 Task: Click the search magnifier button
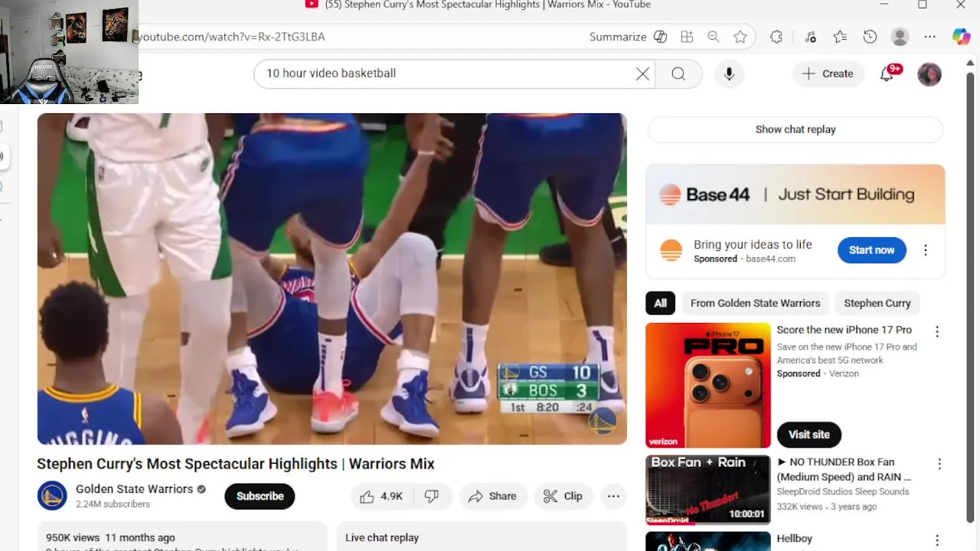pos(678,73)
